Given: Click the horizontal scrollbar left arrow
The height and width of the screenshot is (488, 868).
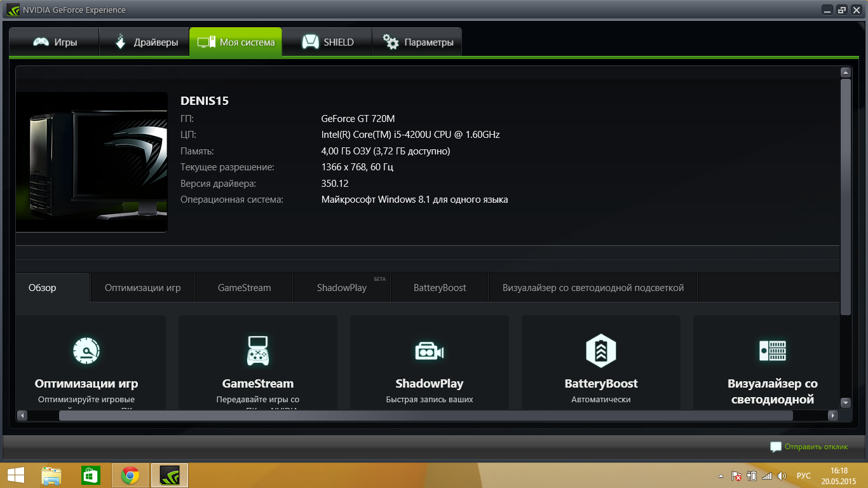Looking at the screenshot, I should coord(22,416).
